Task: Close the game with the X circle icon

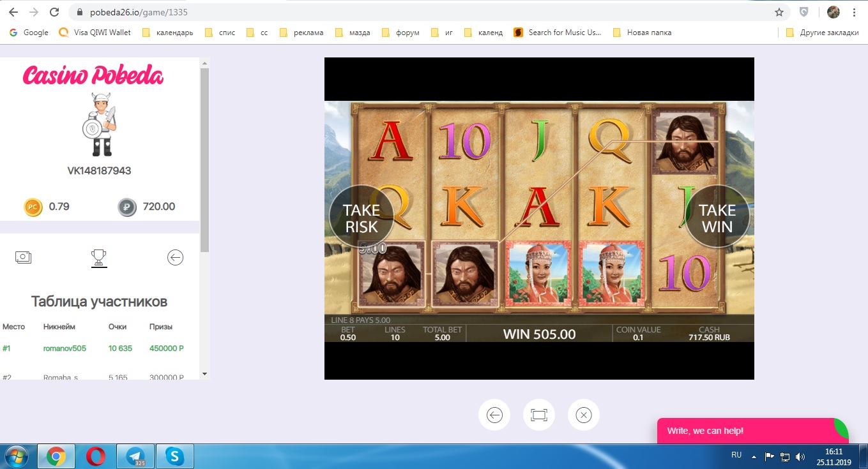Action: click(583, 415)
